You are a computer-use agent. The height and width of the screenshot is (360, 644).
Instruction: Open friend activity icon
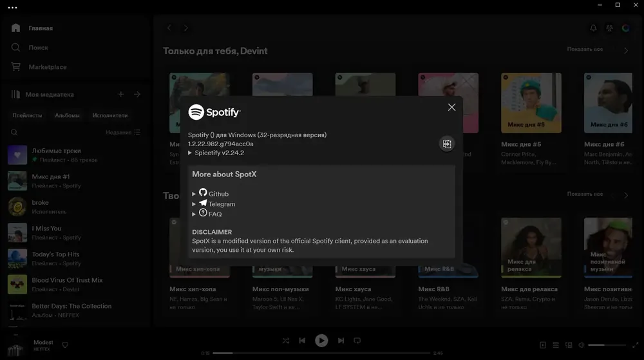pyautogui.click(x=609, y=28)
